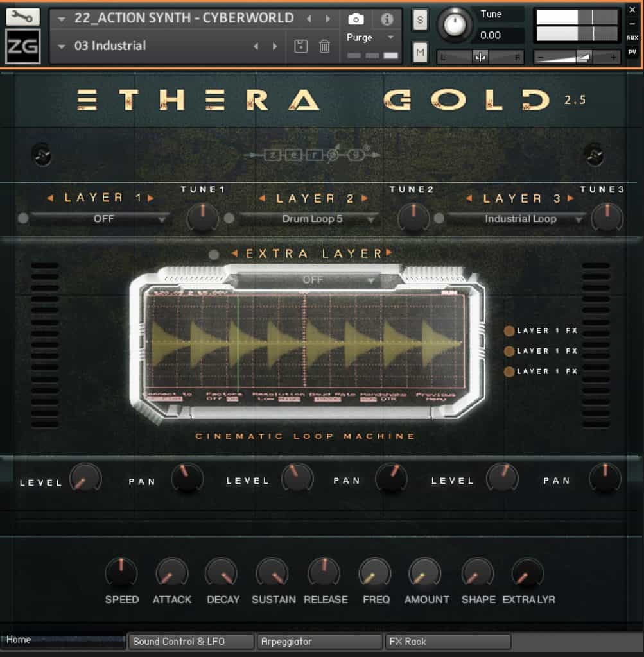Click the Layer 2 next arrow
This screenshot has width=644, height=657.
365,198
